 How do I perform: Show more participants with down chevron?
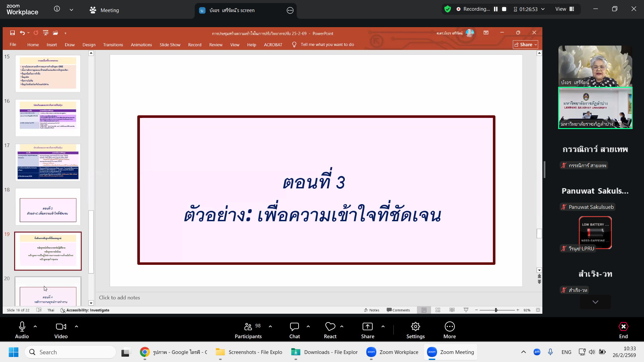pos(595,302)
